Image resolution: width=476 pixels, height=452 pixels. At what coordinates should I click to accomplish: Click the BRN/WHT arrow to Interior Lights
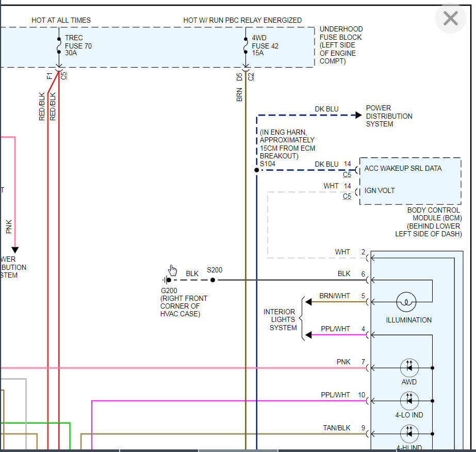[x=308, y=302]
